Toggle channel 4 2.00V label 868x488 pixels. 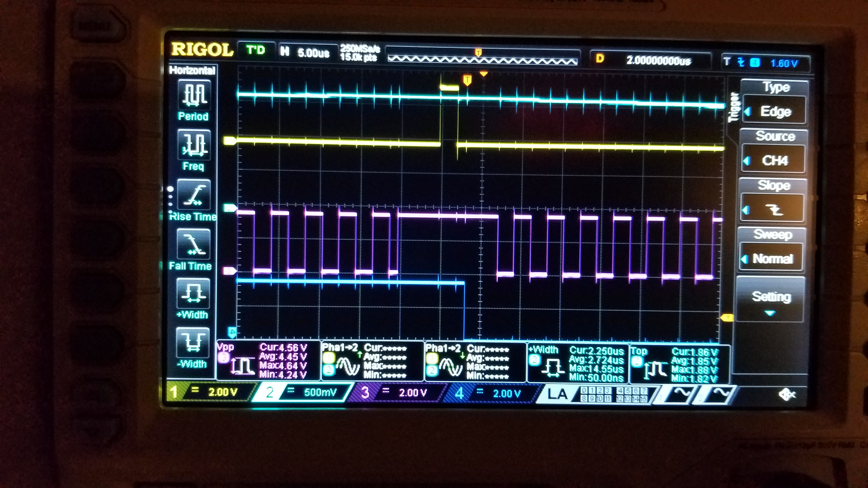coord(493,393)
